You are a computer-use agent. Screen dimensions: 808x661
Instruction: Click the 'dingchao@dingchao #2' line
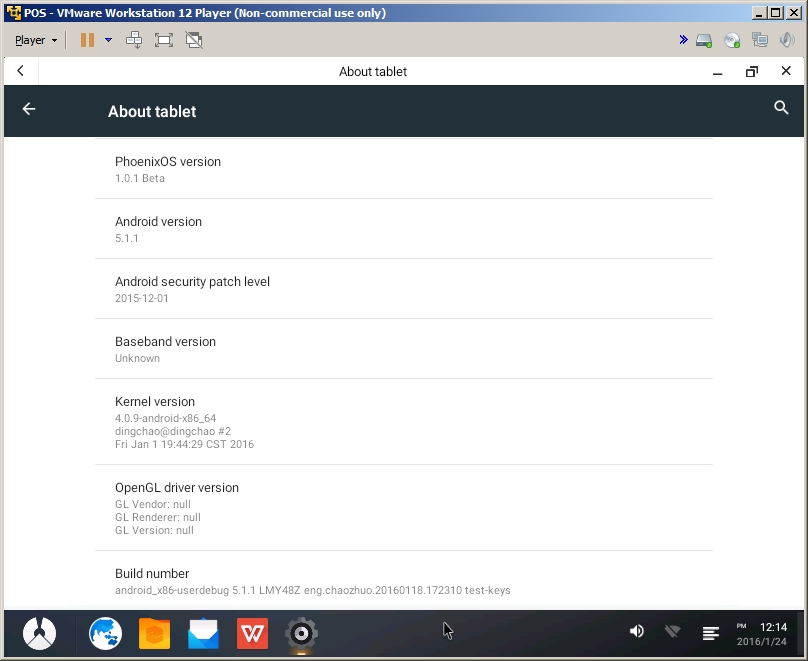coord(173,431)
